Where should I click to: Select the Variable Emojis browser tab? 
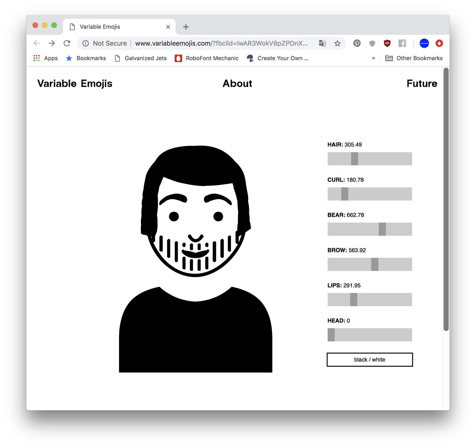click(119, 27)
